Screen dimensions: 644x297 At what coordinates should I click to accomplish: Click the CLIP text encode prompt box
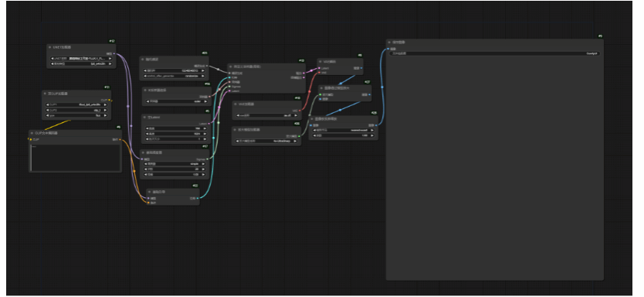pyautogui.click(x=76, y=157)
